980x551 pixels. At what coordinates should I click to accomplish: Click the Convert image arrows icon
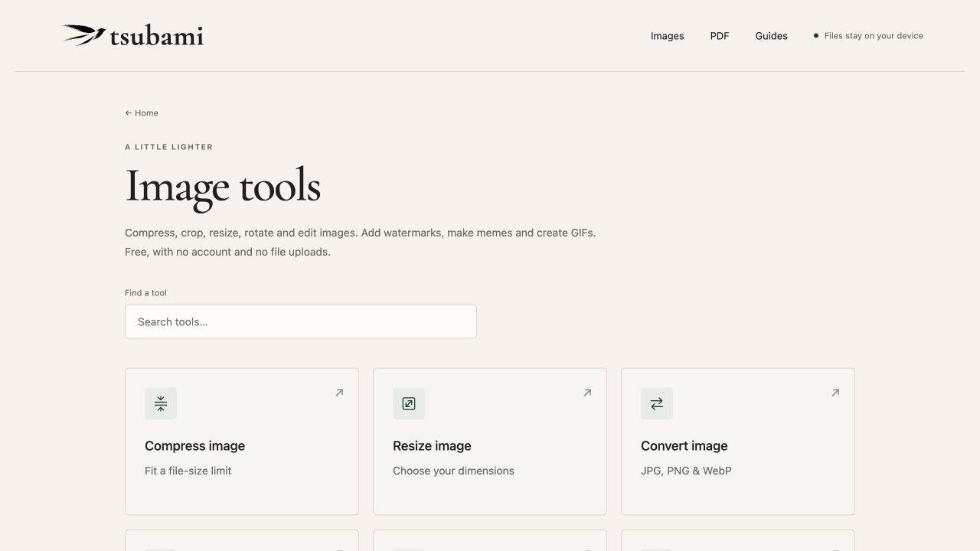point(657,403)
